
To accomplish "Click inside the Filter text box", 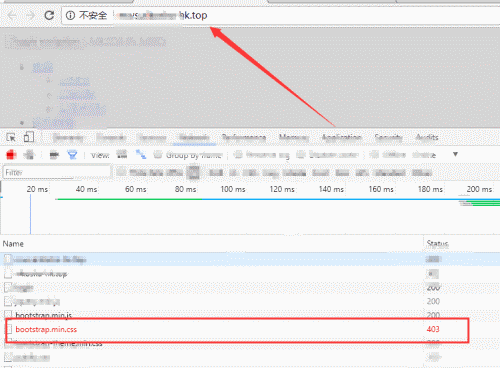I will click(57, 172).
